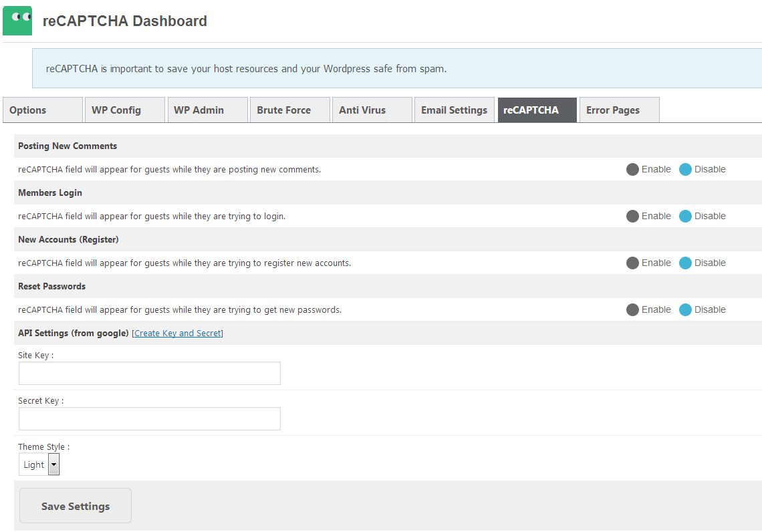The height and width of the screenshot is (532, 762).
Task: Click the 'Members Login' section heading
Action: tap(50, 193)
